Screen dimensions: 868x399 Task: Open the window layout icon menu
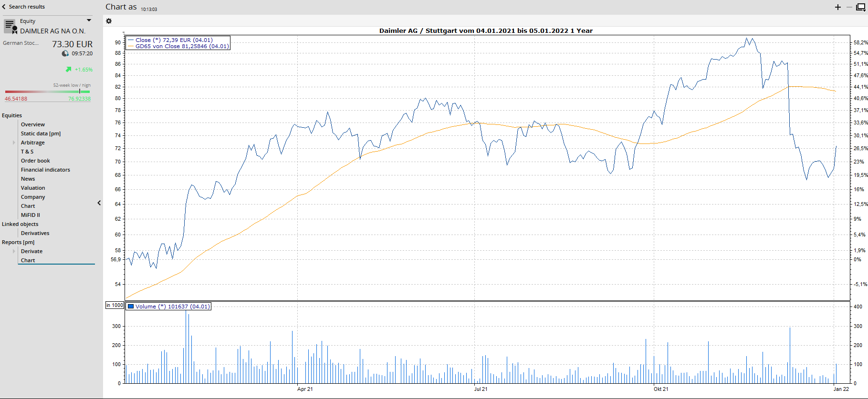pyautogui.click(x=860, y=7)
